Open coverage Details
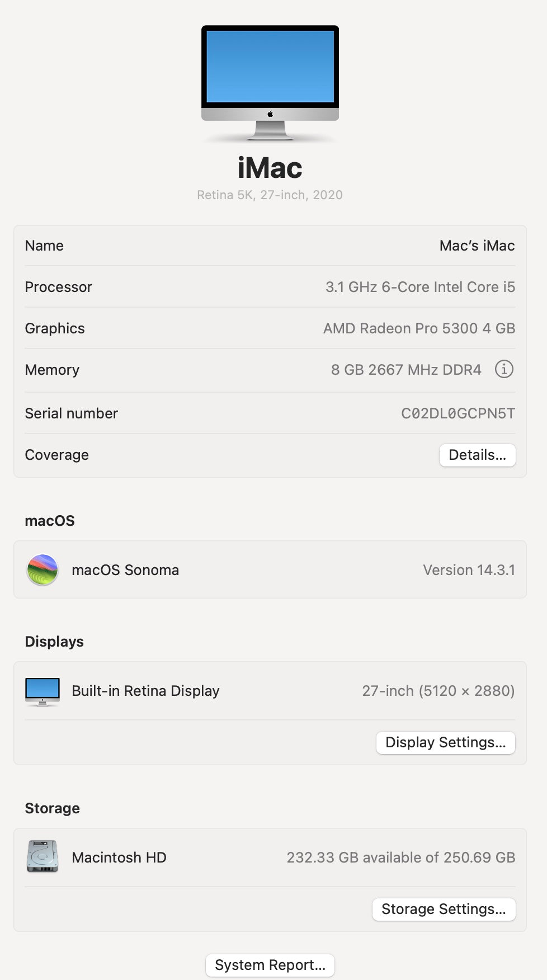This screenshot has height=980, width=547. (x=477, y=455)
